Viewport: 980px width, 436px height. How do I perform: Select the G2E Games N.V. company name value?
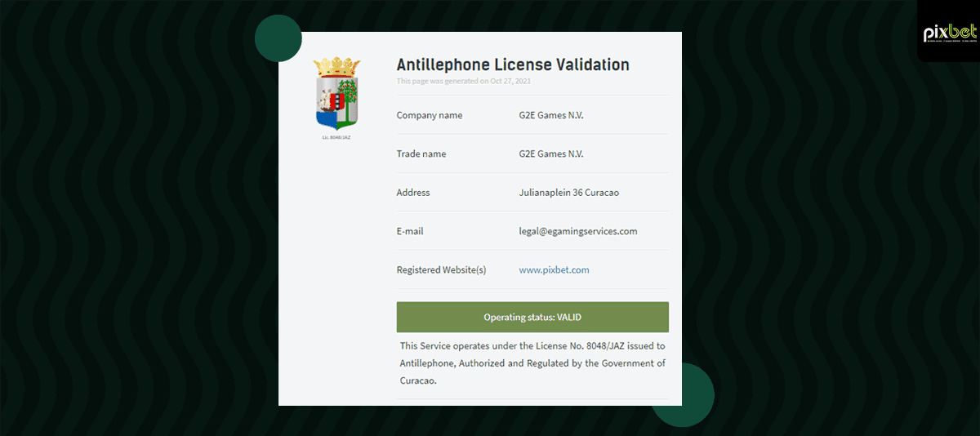tap(551, 115)
